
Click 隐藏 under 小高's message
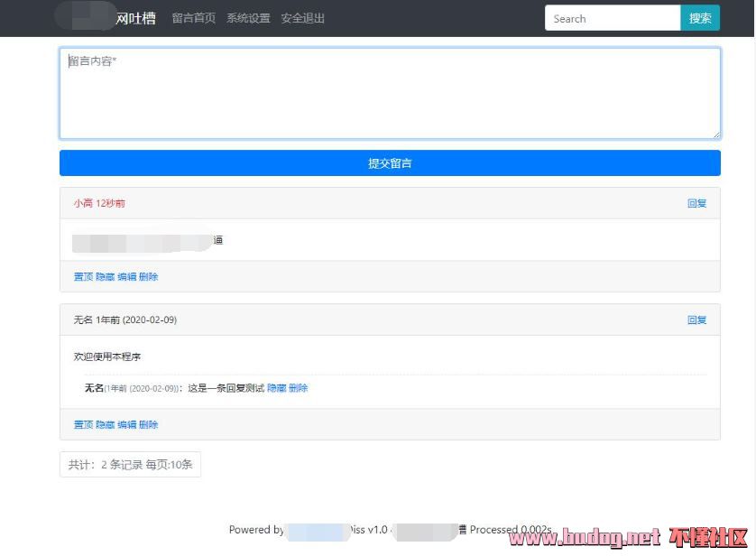106,277
